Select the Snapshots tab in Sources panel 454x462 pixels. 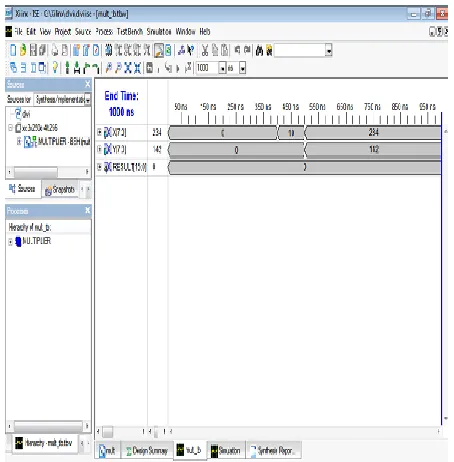click(x=60, y=189)
